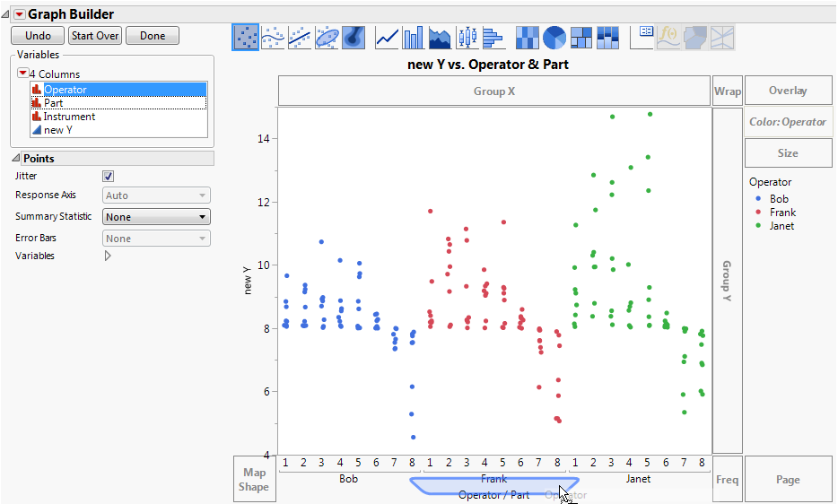
Task: Select the Box Plot icon
Action: (467, 37)
